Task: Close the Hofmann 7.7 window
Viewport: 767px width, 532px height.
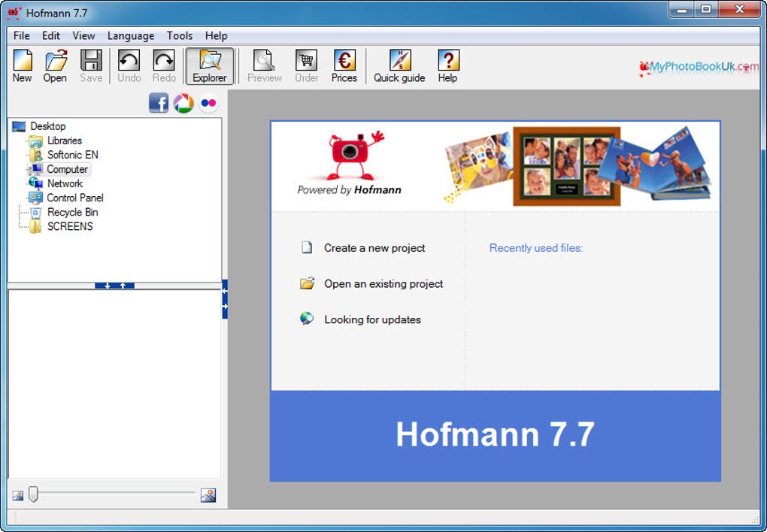Action: point(740,9)
